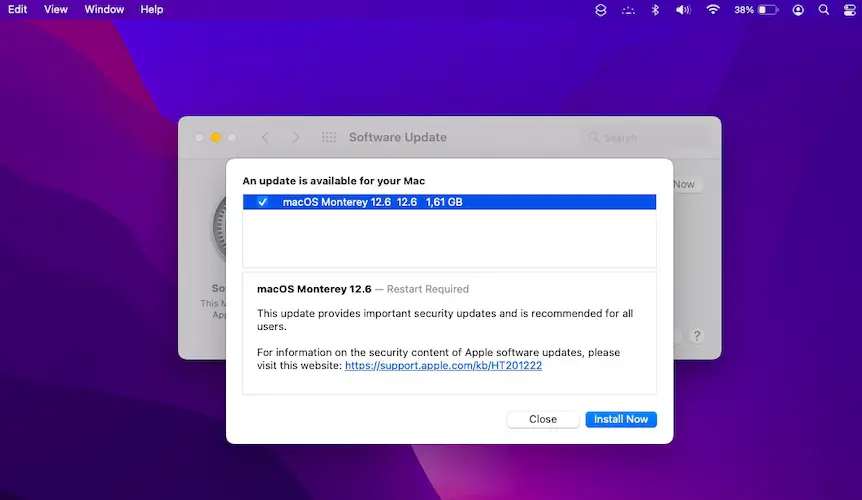Click the stacked layers menu bar icon
The width and height of the screenshot is (862, 500).
point(600,9)
